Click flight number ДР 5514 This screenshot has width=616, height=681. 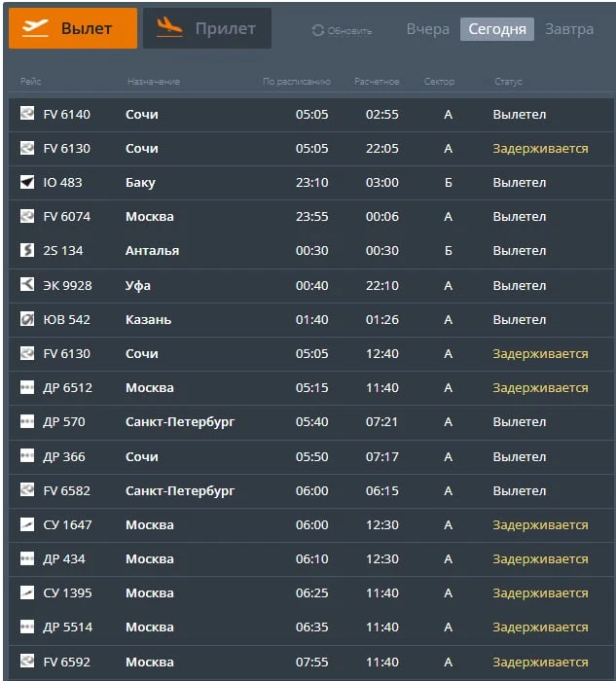pyautogui.click(x=67, y=627)
